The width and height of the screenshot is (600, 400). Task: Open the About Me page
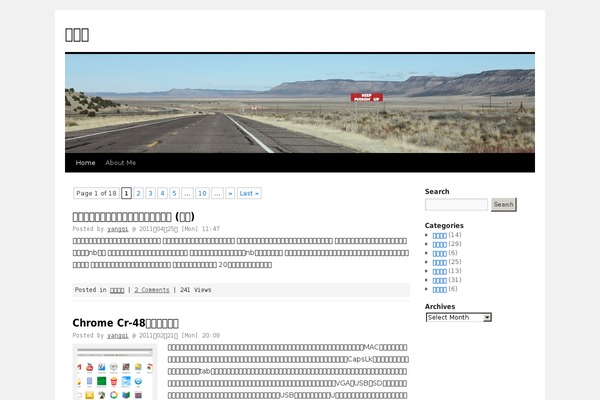coord(121,163)
